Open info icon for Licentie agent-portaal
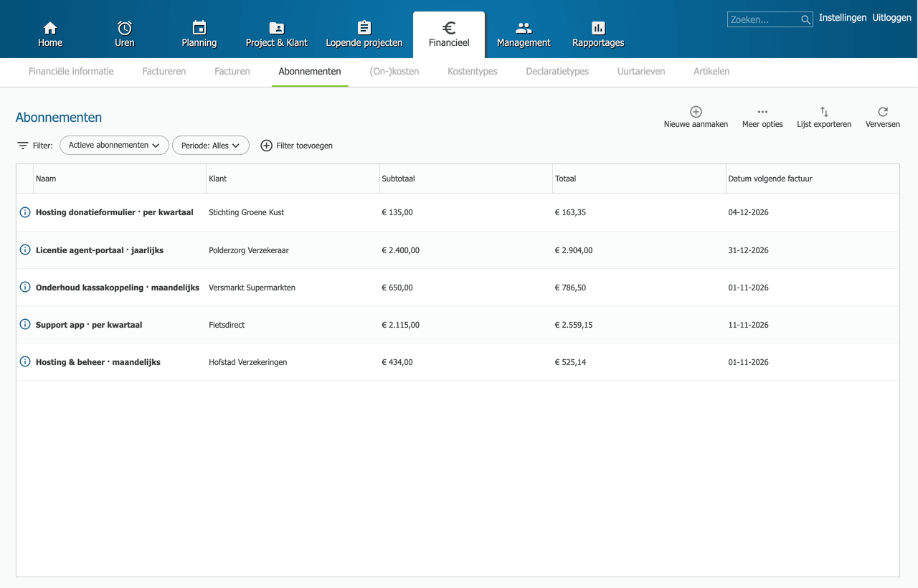The width and height of the screenshot is (918, 588). pyautogui.click(x=25, y=250)
